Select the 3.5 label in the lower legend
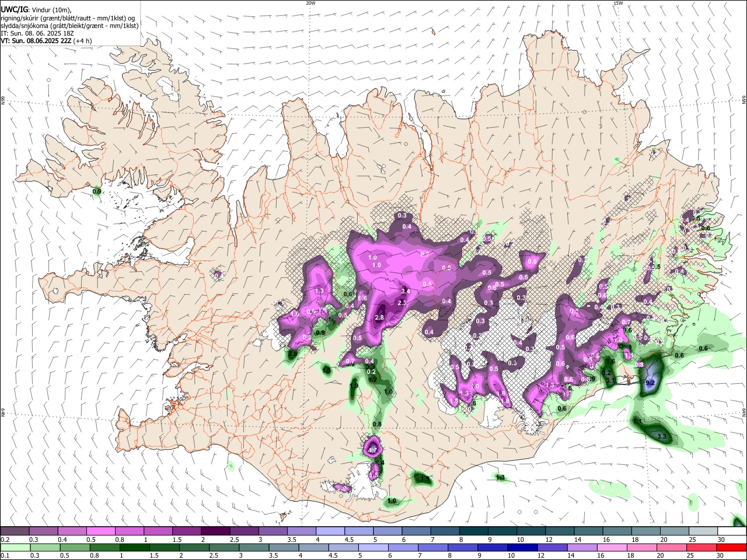The width and height of the screenshot is (747, 560). tap(274, 556)
